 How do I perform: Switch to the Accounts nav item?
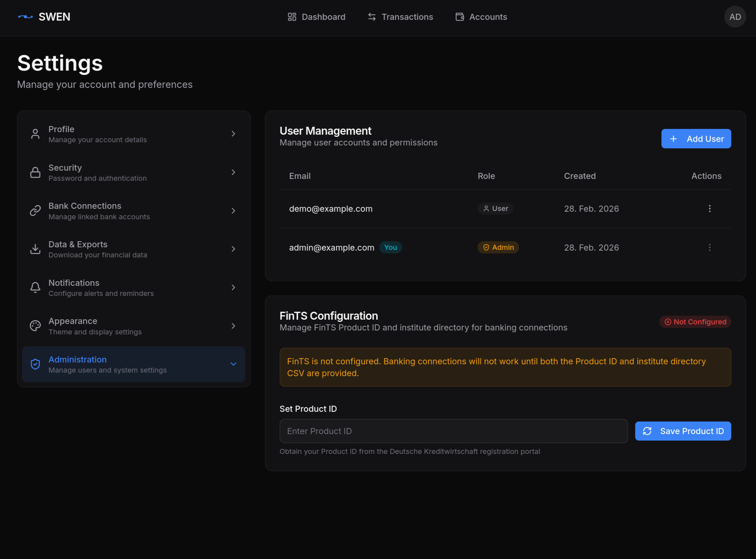pos(481,17)
